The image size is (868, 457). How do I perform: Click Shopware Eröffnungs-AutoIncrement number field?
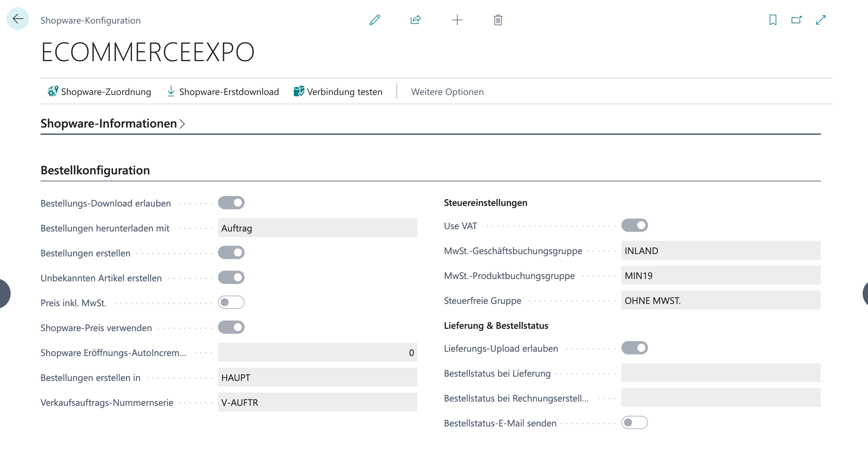(318, 352)
